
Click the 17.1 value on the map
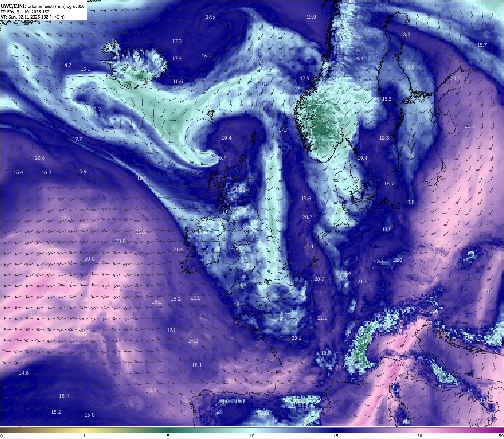pyautogui.click(x=171, y=330)
